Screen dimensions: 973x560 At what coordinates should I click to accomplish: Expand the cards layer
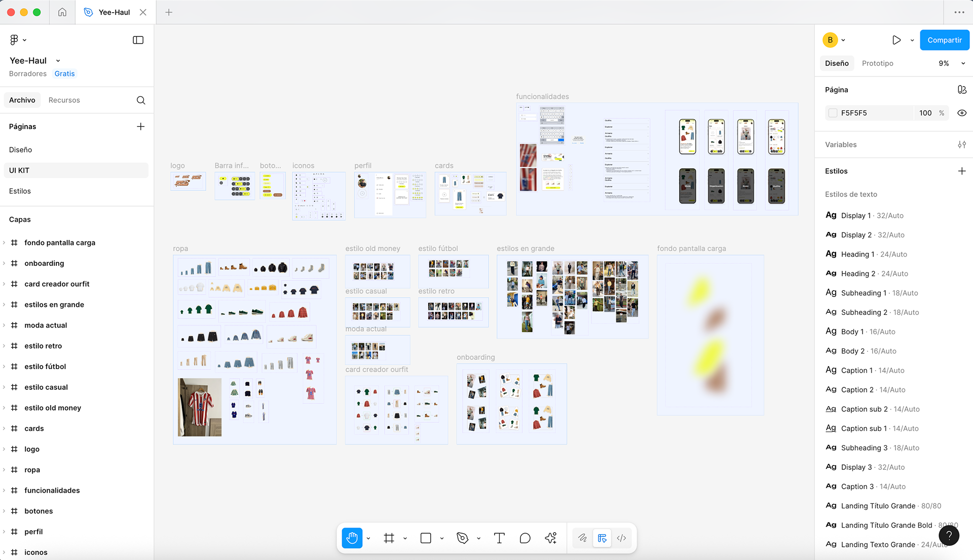[x=4, y=428]
